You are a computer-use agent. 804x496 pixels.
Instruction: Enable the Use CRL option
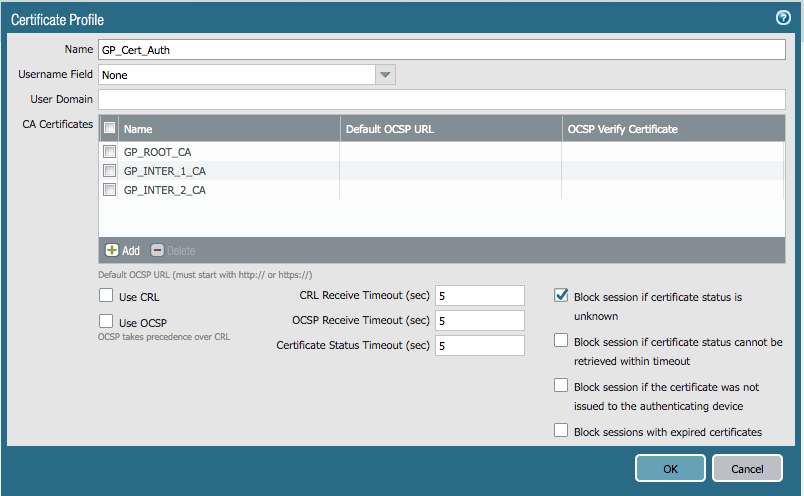(x=106, y=295)
